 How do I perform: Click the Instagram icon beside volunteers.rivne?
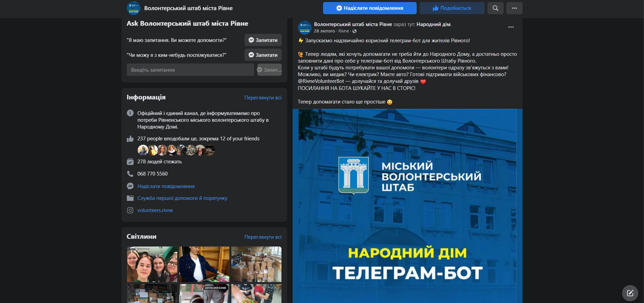[x=130, y=210]
